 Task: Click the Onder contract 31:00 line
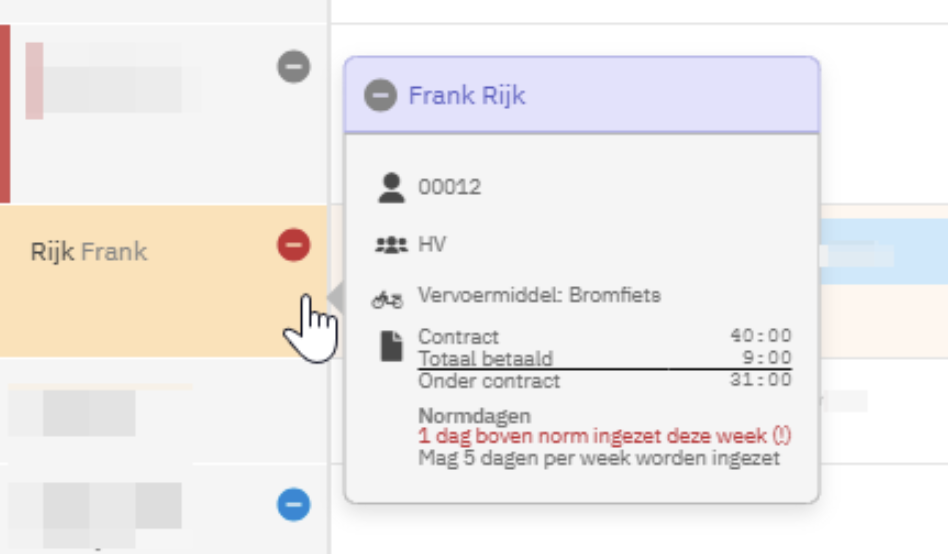(604, 381)
